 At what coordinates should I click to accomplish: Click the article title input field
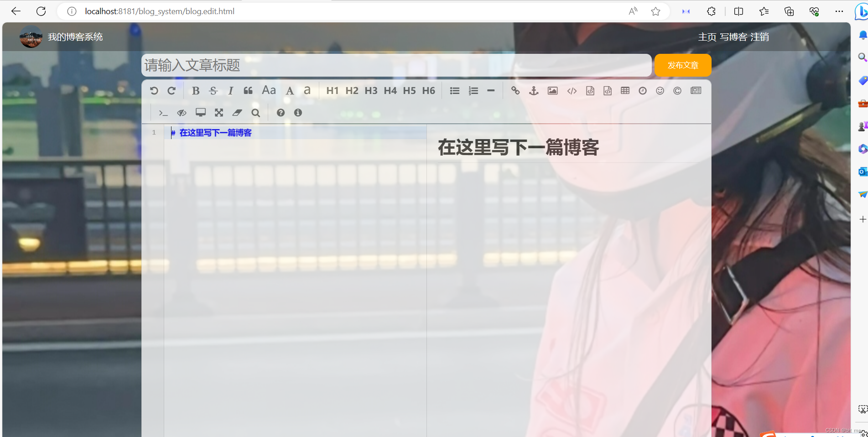click(396, 65)
